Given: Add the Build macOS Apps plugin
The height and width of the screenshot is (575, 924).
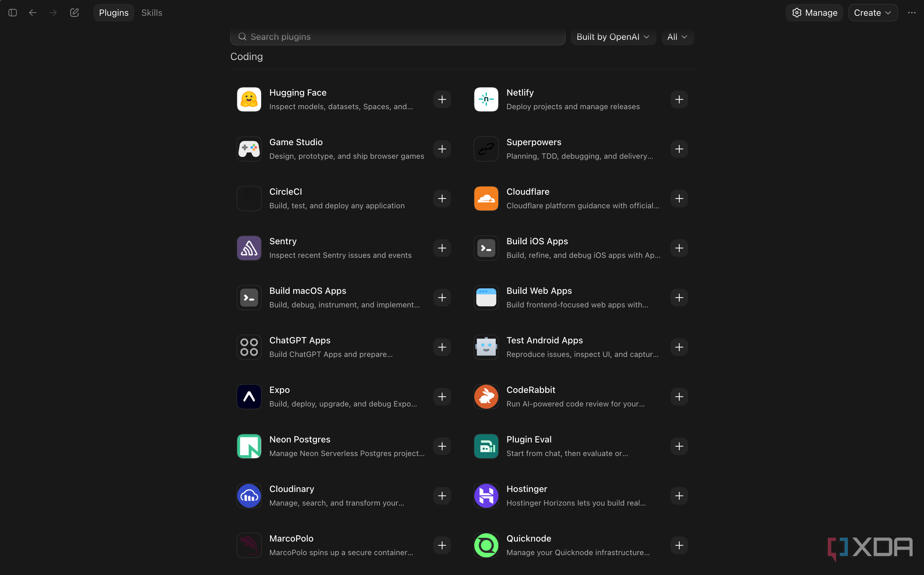Looking at the screenshot, I should point(442,297).
